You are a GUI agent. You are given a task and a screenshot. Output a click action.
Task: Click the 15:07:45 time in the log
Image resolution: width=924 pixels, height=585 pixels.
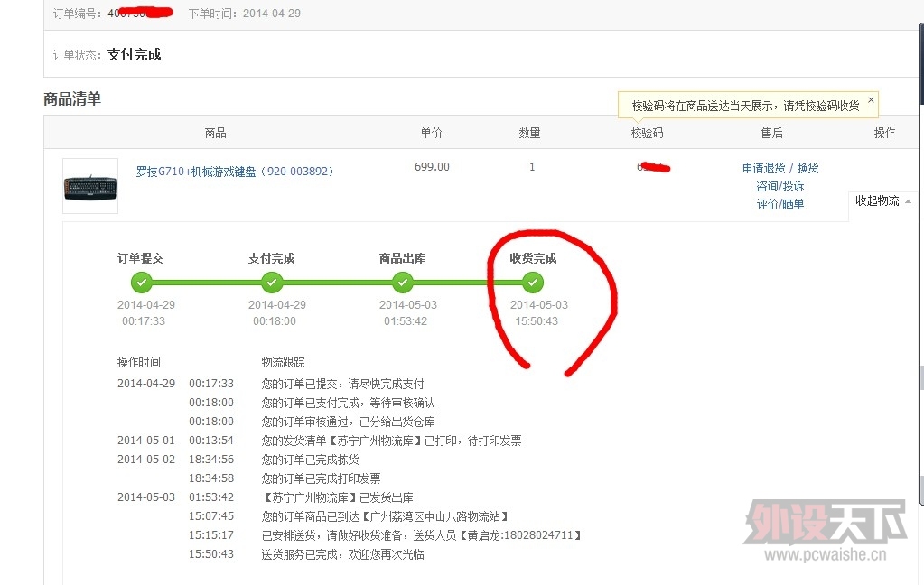211,516
